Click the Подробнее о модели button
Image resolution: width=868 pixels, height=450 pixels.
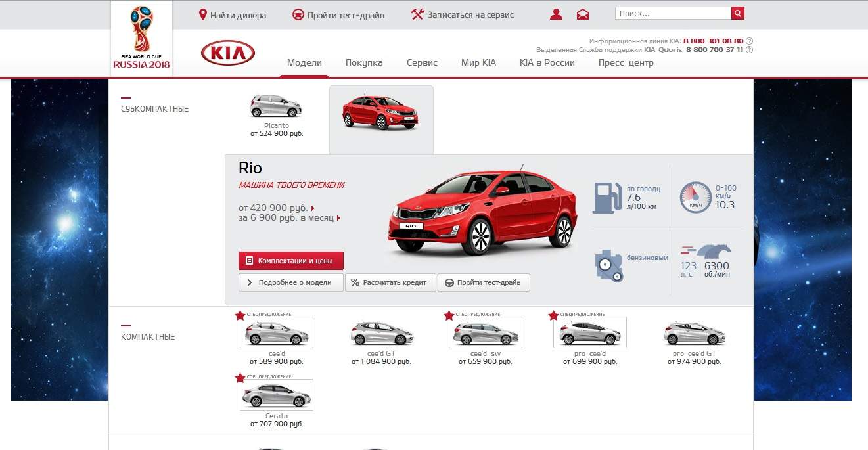[x=291, y=282]
